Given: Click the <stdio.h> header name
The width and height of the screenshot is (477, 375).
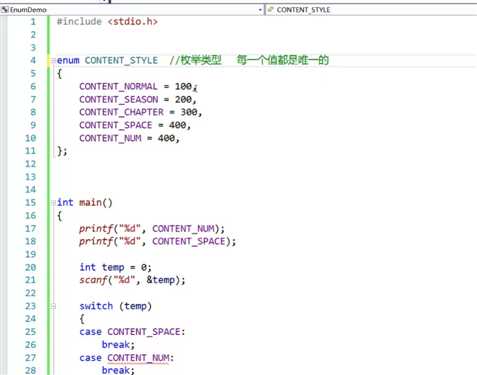Looking at the screenshot, I should 132,22.
